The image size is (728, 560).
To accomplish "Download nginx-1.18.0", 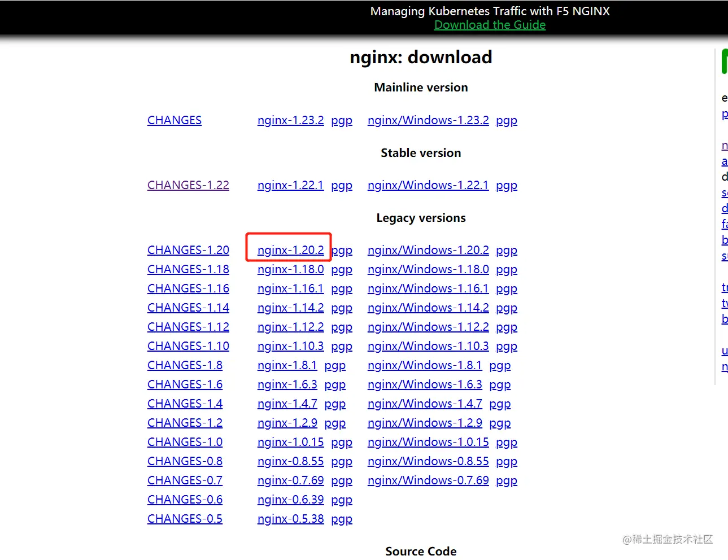I will pos(291,269).
